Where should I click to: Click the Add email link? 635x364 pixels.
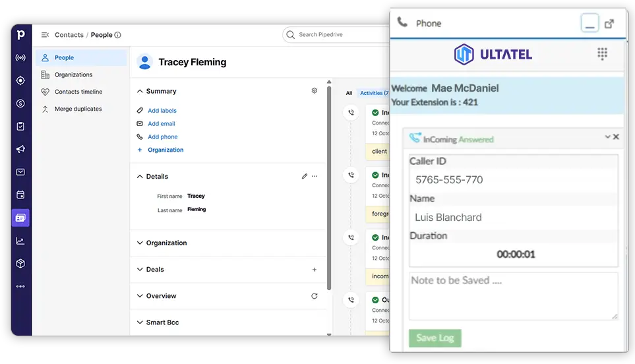coord(161,124)
